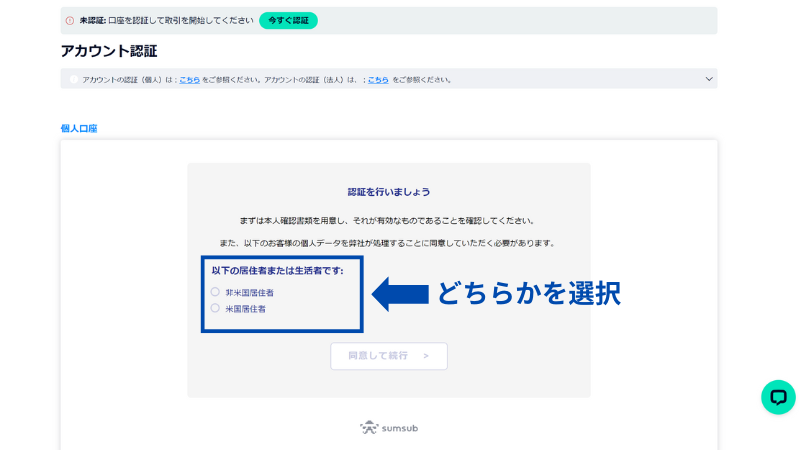Screen dimensions: 800x450
Task: Click the info icon in the help banner
Action: click(74, 80)
